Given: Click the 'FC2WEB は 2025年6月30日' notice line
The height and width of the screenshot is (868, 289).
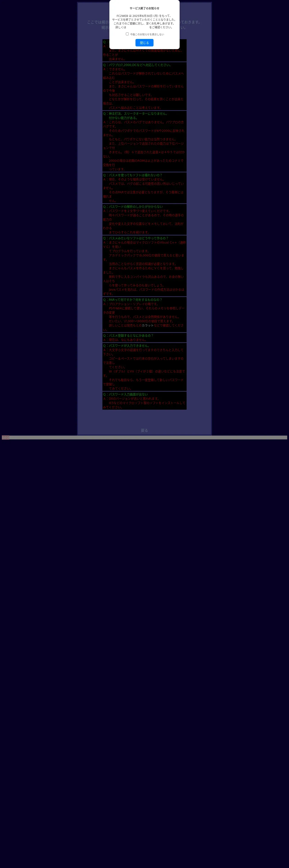Looking at the screenshot, I should pyautogui.click(x=144, y=16).
